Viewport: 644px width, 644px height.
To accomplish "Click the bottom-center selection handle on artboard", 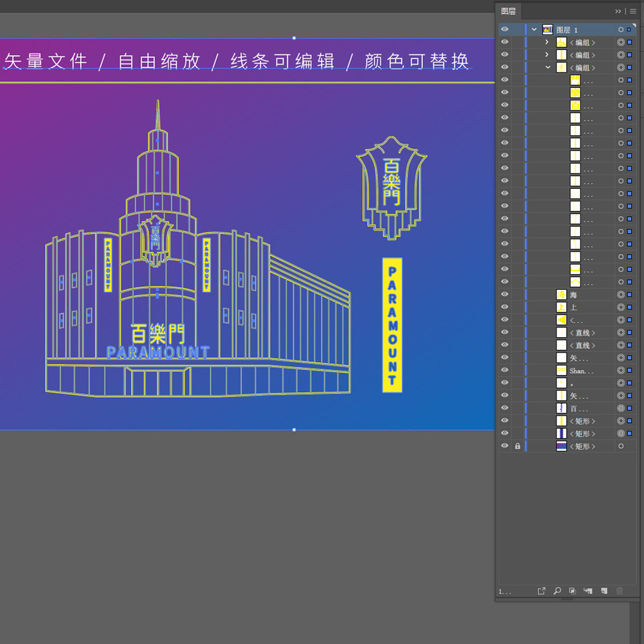I will coord(294,429).
